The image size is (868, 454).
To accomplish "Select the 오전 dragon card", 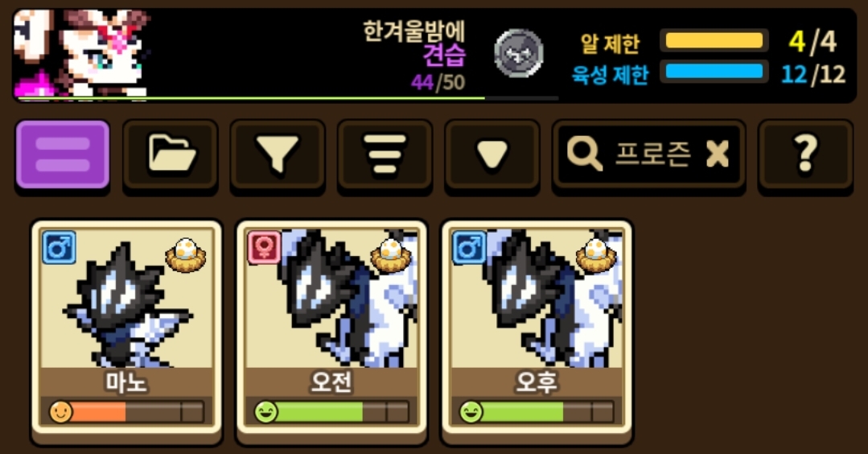I will [331, 331].
